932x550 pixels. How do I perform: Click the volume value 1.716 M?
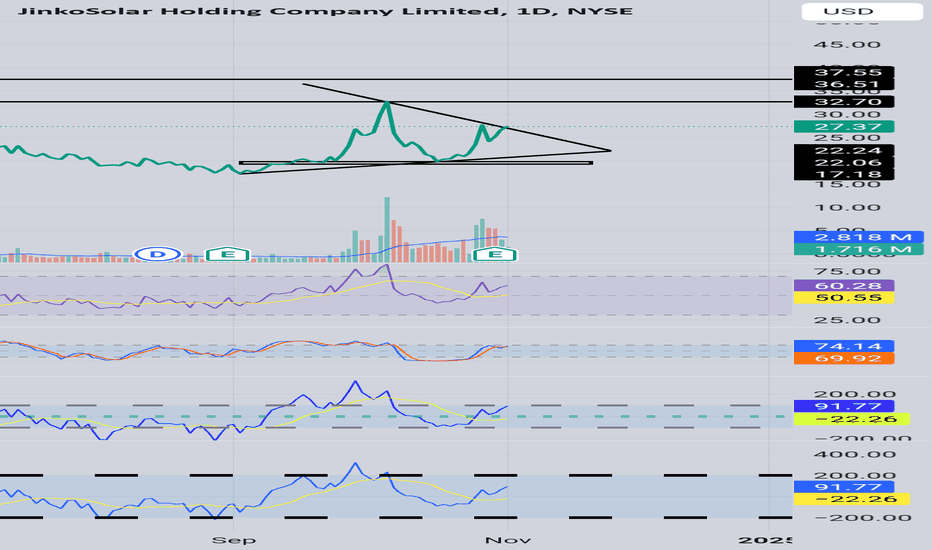coord(858,249)
